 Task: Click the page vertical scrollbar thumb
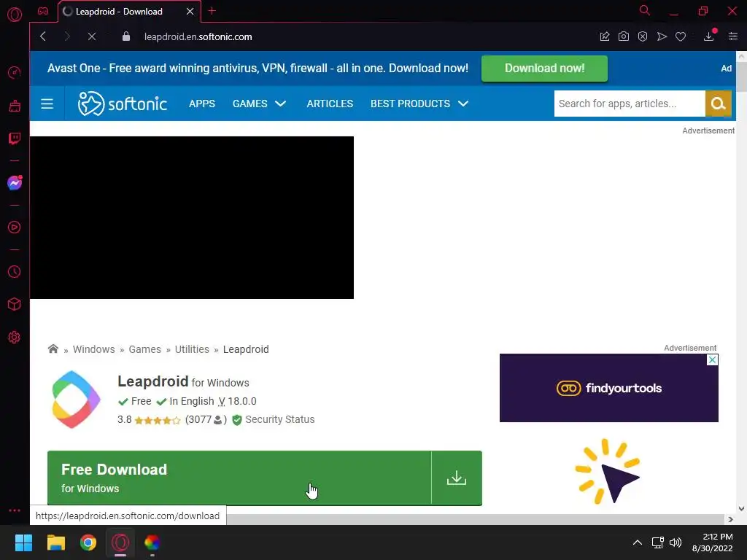[x=741, y=76]
